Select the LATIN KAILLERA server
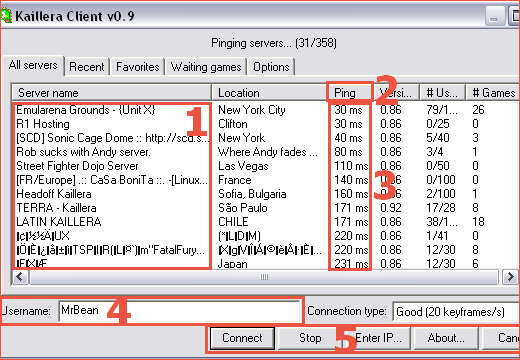The image size is (520, 360). [x=59, y=222]
